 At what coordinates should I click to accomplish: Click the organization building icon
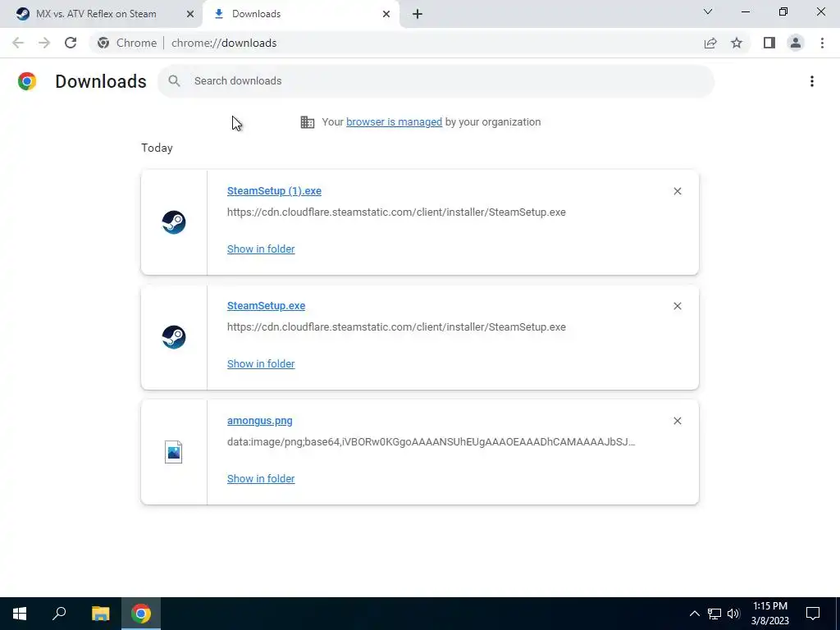[308, 122]
